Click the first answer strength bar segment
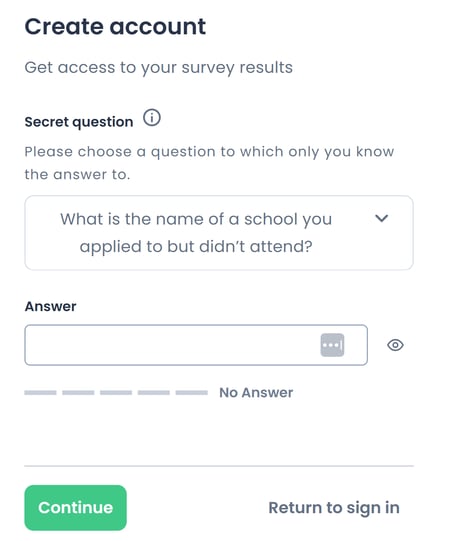The image size is (450, 541). pos(40,393)
